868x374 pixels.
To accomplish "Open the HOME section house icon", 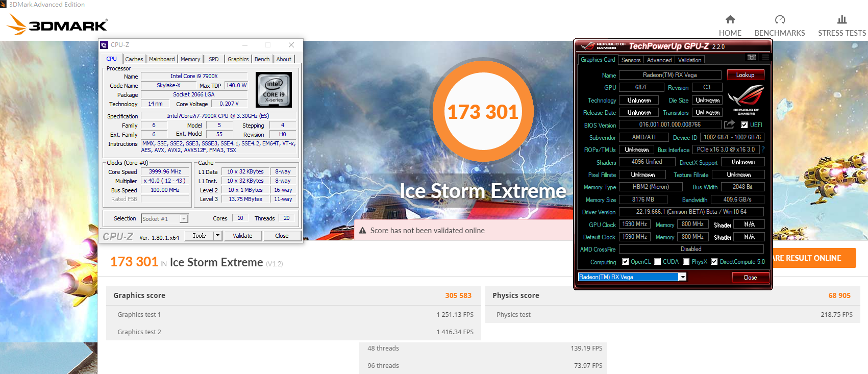I will [x=730, y=19].
